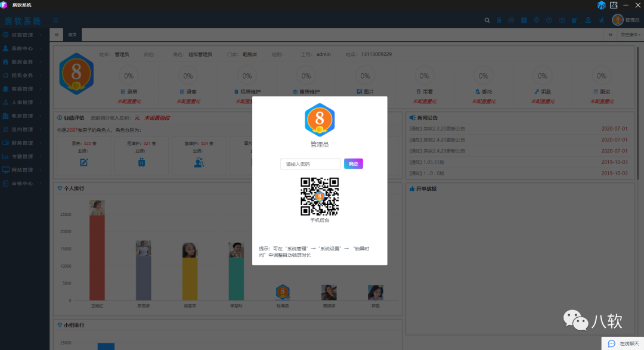Toggle the sidebar hamburger menu icon
The height and width of the screenshot is (350, 644).
pos(55,20)
